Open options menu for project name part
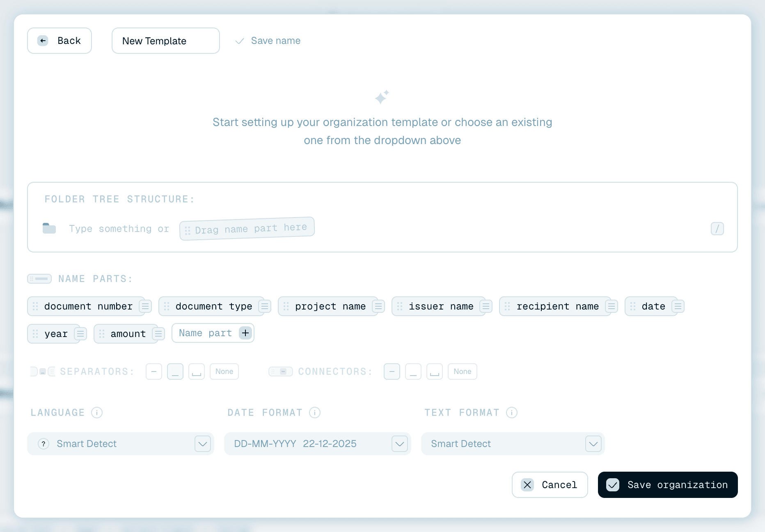 click(378, 306)
